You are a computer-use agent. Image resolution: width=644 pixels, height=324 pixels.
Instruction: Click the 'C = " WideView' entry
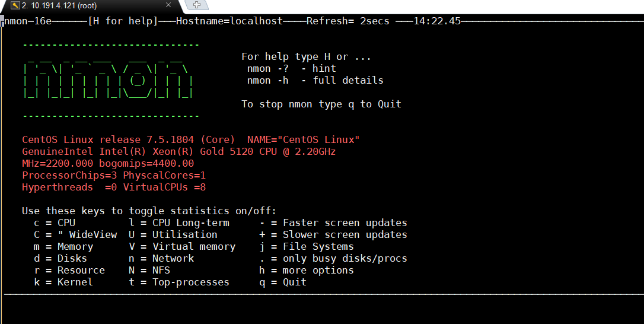[75, 235]
